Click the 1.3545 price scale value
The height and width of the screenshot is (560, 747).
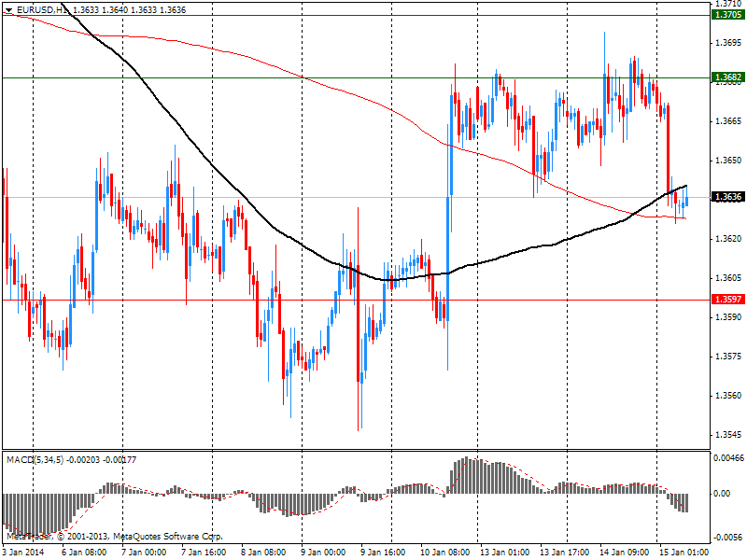pos(728,434)
